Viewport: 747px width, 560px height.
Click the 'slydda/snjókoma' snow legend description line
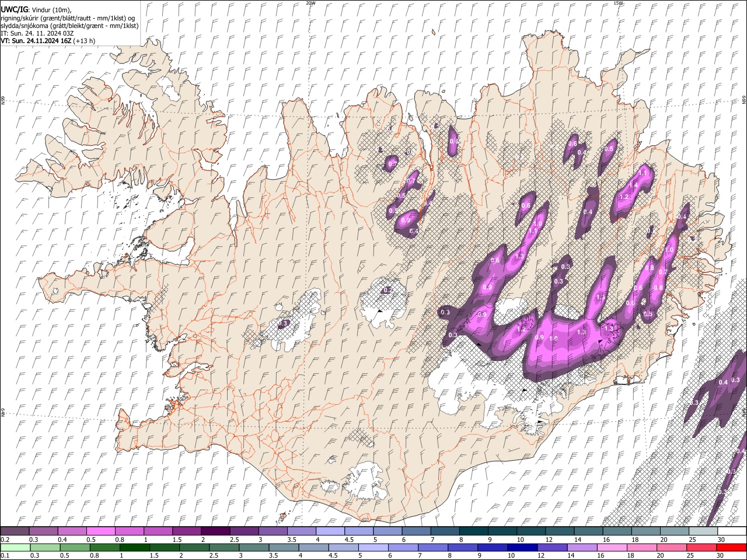69,26
